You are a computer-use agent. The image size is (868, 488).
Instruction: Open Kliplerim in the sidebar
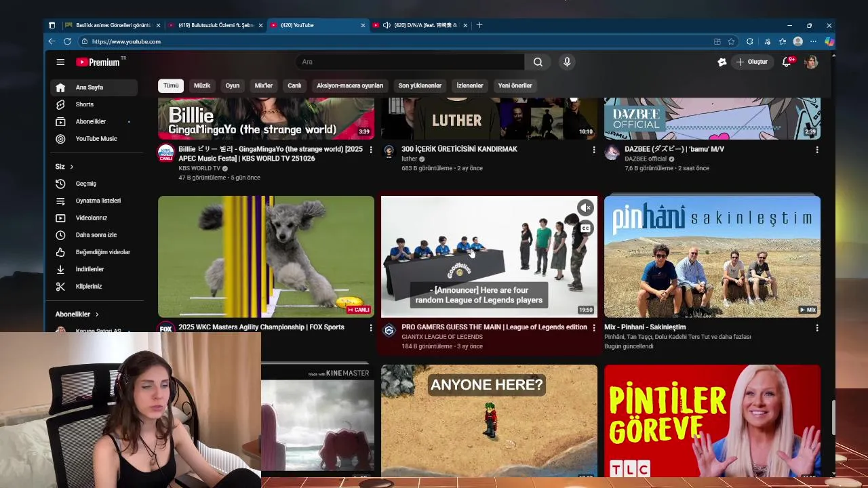[94, 286]
